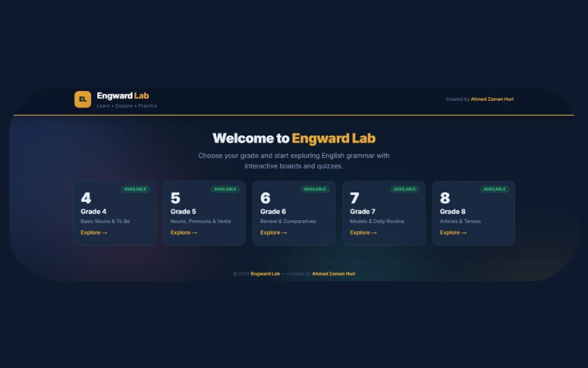Click the EL logo icon
The width and height of the screenshot is (588, 368).
point(82,99)
